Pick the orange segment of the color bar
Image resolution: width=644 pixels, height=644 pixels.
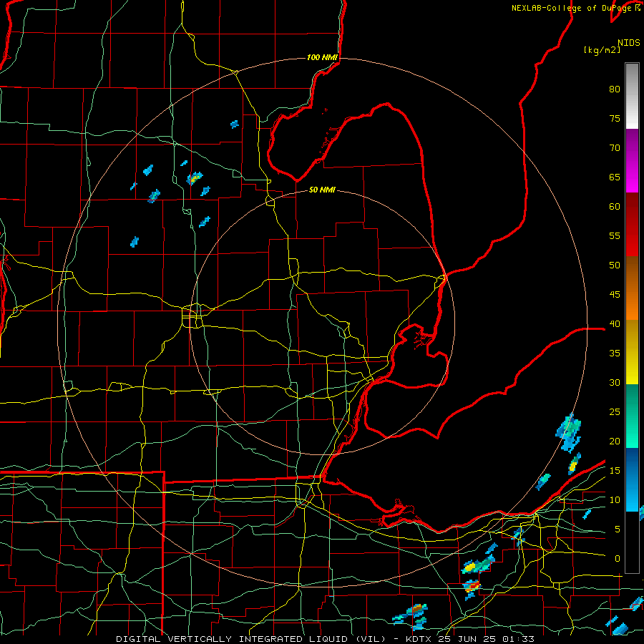[632, 288]
